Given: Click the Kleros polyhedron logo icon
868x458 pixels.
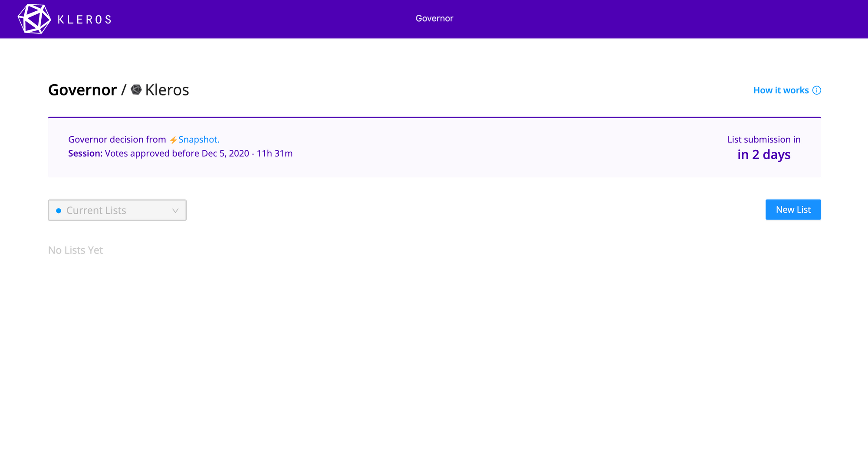Looking at the screenshot, I should tap(34, 19).
